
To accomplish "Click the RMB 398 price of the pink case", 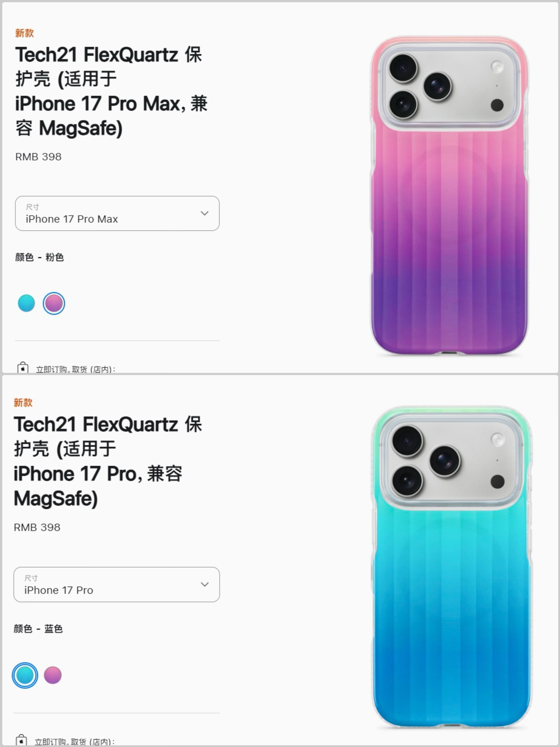I will click(x=39, y=157).
